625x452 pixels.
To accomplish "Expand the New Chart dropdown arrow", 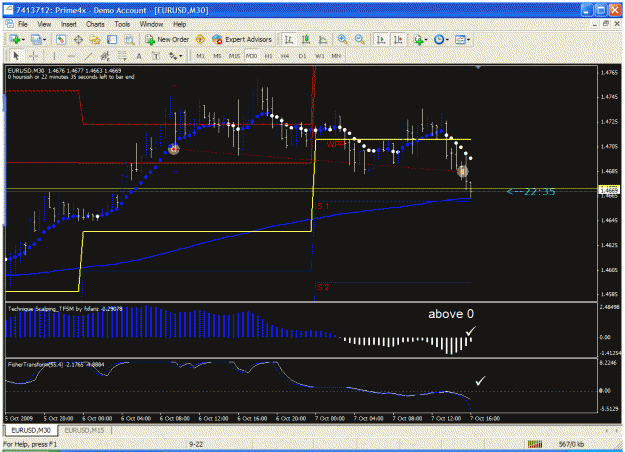I will 24,40.
